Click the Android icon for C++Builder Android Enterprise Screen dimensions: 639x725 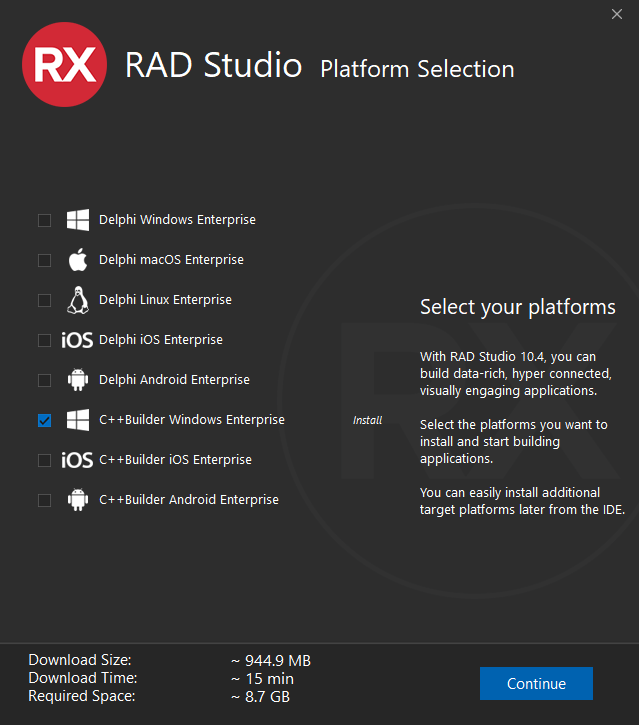click(78, 500)
